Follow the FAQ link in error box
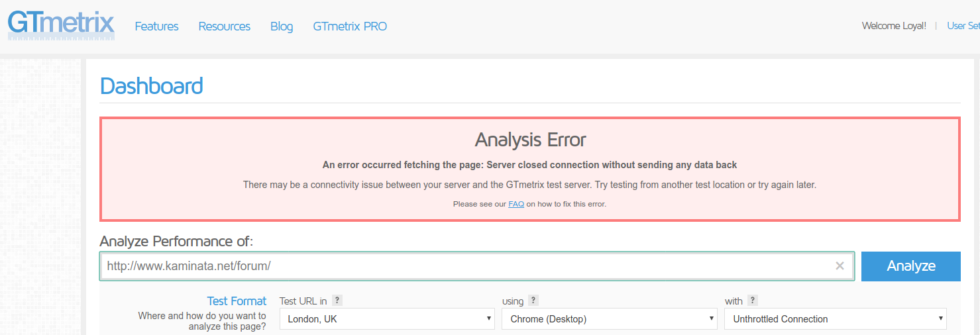 [x=516, y=204]
